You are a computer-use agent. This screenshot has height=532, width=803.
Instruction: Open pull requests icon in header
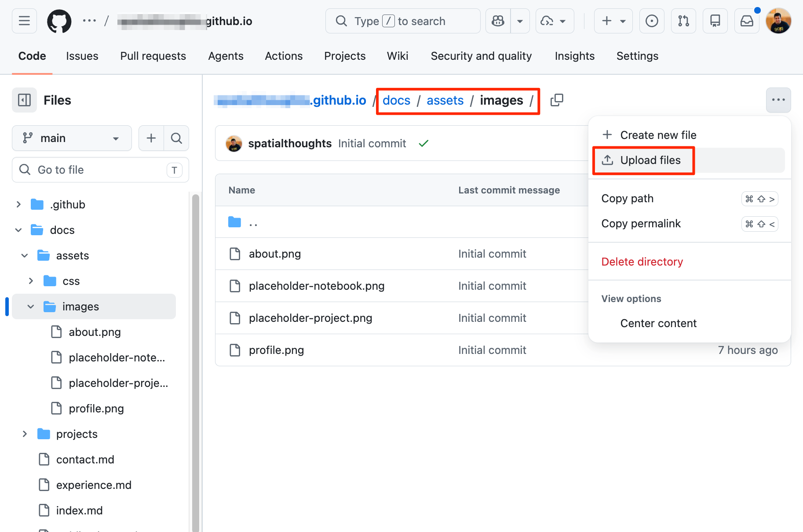point(683,21)
